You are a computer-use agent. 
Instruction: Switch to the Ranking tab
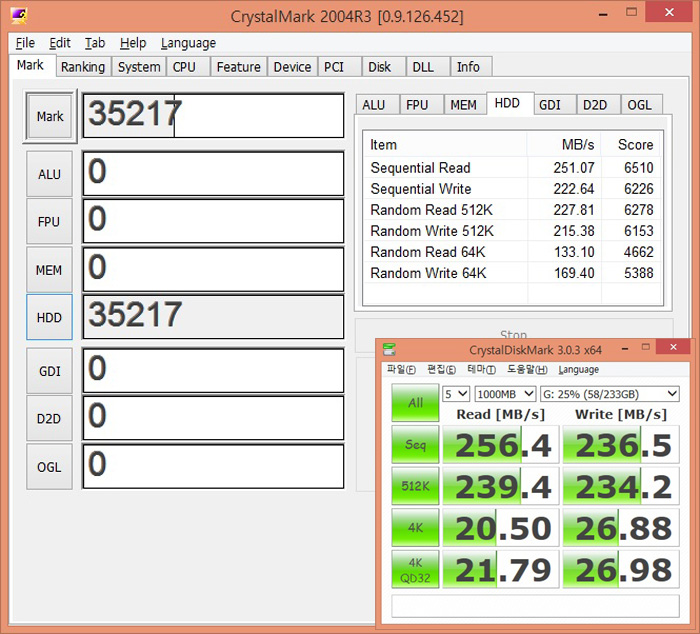pos(82,67)
